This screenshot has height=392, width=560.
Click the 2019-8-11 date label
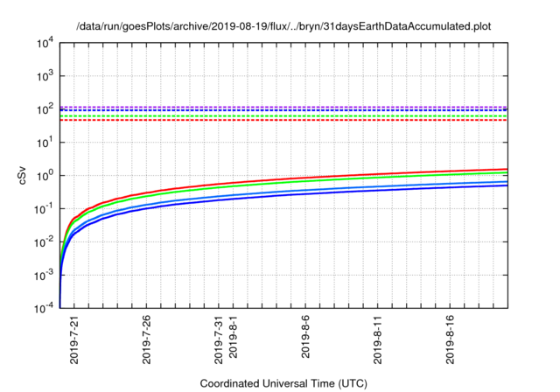pos(377,339)
